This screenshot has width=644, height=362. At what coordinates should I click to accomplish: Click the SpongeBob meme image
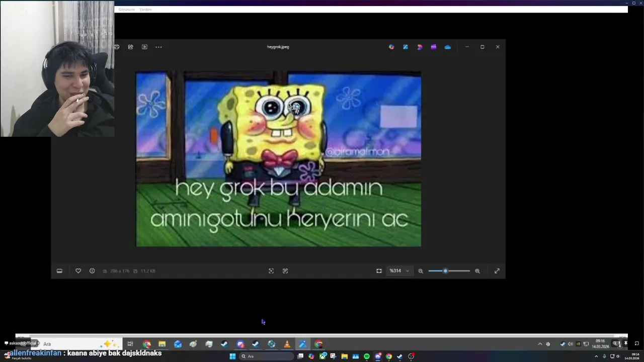(278, 159)
